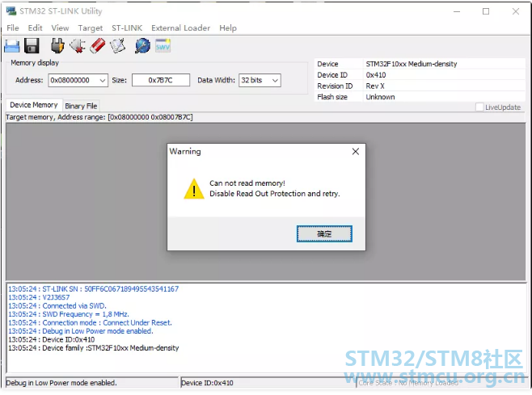Open the Edit menu
532x395 pixels.
35,27
